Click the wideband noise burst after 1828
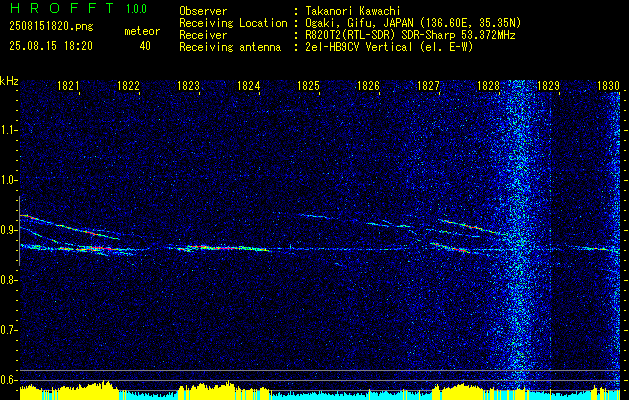629x400 pixels. (520, 233)
